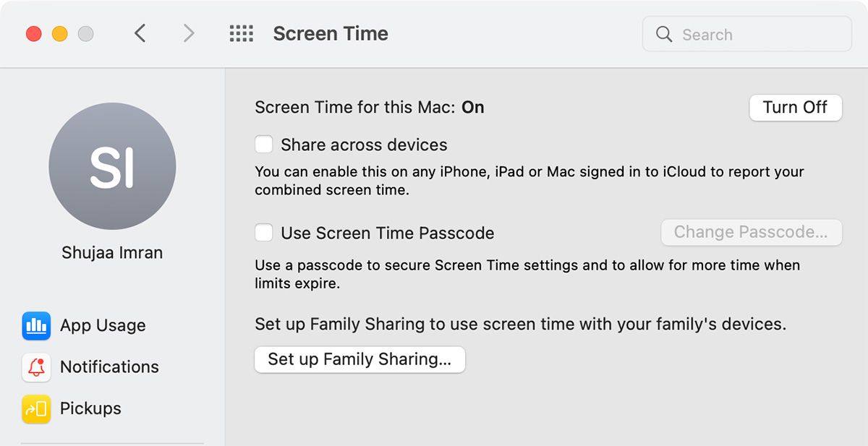Switch to the Pickups sidebar entry
The width and height of the screenshot is (868, 446).
(x=90, y=408)
